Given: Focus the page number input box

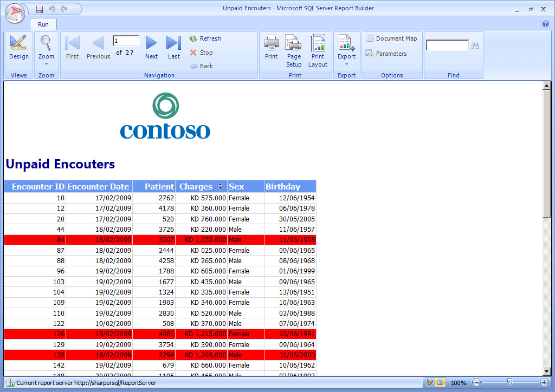Looking at the screenshot, I should click(126, 41).
